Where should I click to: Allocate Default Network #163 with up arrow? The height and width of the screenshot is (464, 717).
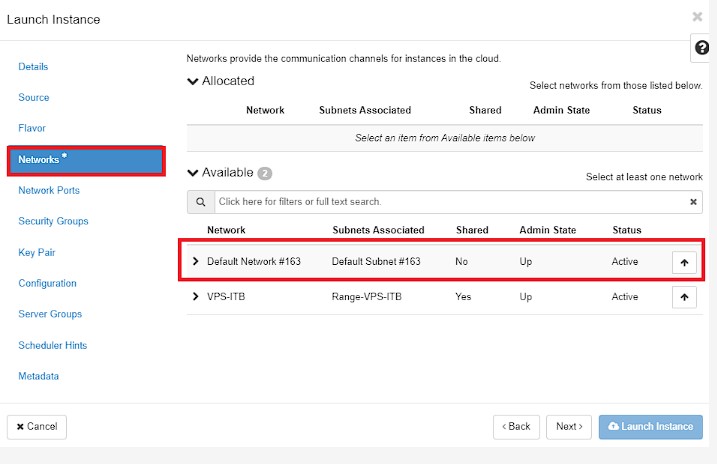click(x=684, y=262)
